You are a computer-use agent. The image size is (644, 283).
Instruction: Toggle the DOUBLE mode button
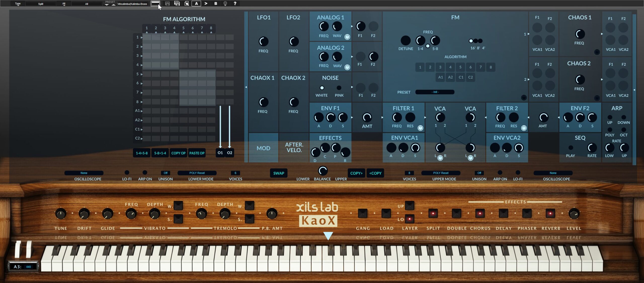[456, 213]
